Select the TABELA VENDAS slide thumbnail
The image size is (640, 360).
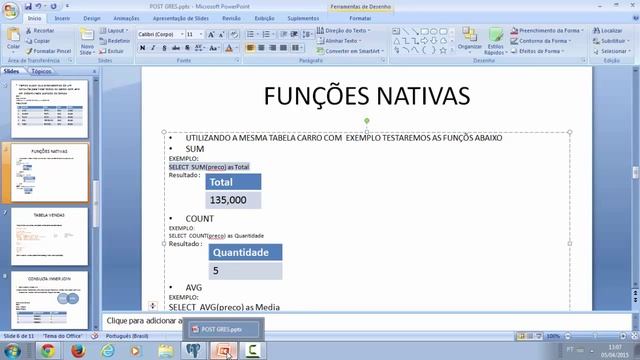(x=49, y=236)
